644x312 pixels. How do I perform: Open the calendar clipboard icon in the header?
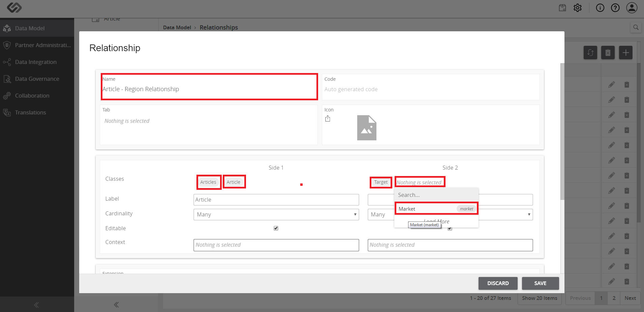click(x=562, y=8)
